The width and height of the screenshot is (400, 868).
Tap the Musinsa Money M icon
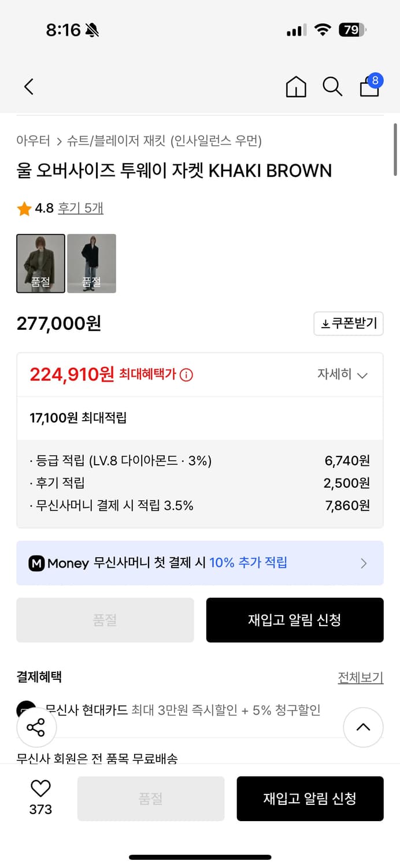click(x=36, y=563)
